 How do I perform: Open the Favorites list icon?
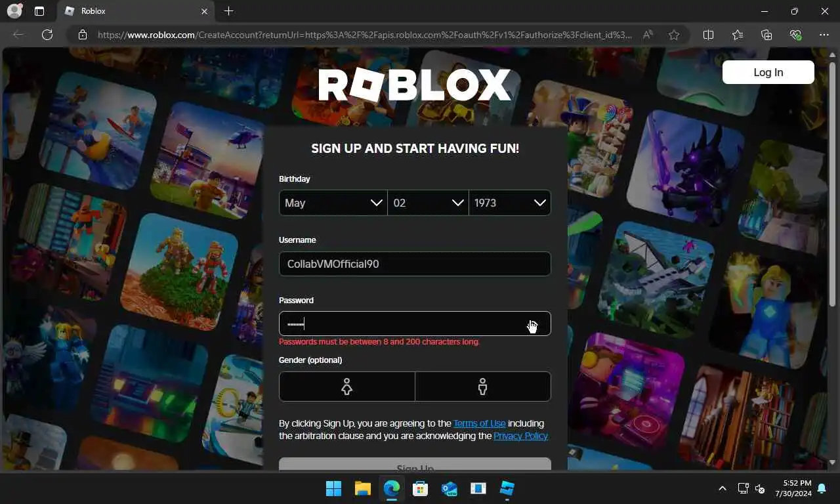click(738, 35)
